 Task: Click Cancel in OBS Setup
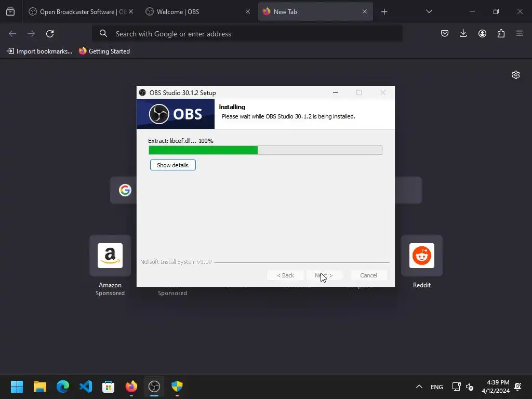[x=368, y=275]
